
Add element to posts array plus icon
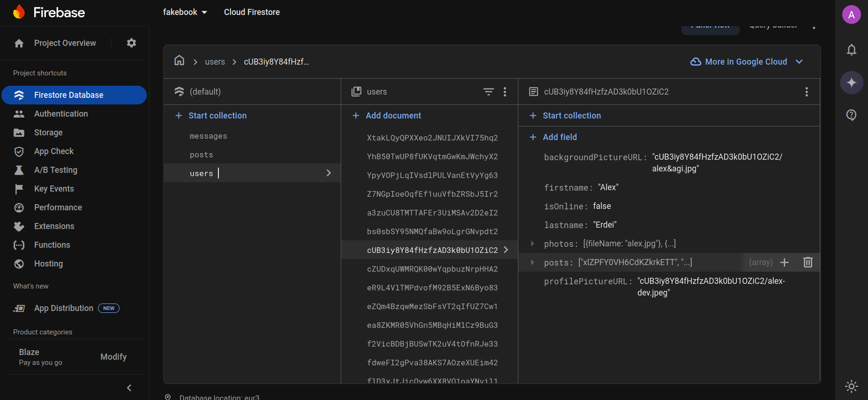785,262
